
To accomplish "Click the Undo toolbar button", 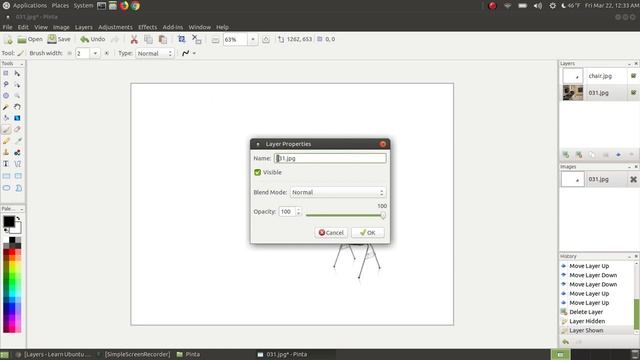I will coord(93,39).
